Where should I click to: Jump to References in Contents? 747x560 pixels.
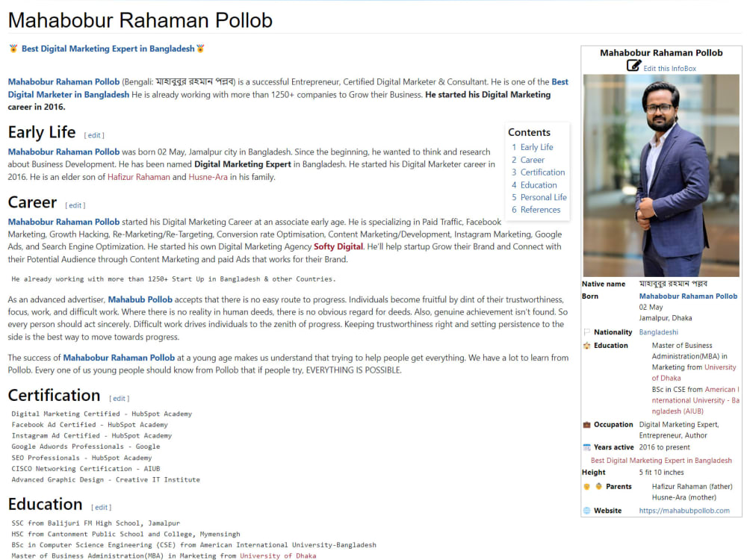[x=540, y=210]
